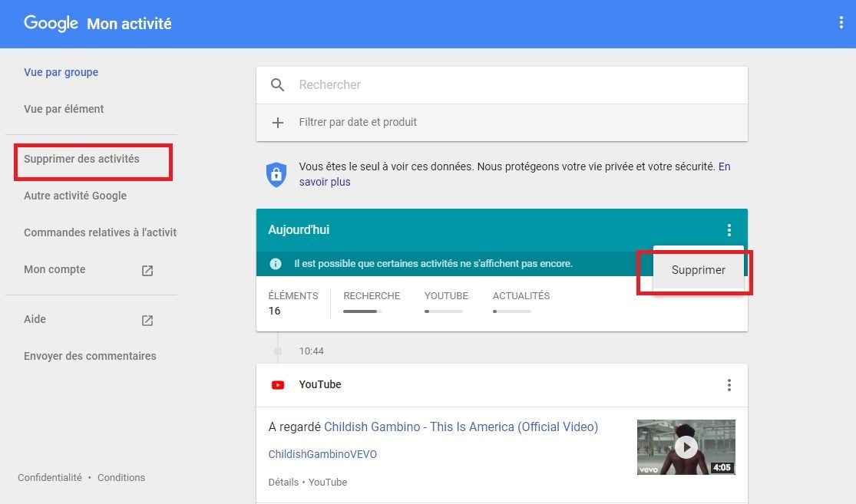Click the plus icon beside filter
This screenshot has height=504, width=856.
point(277,123)
